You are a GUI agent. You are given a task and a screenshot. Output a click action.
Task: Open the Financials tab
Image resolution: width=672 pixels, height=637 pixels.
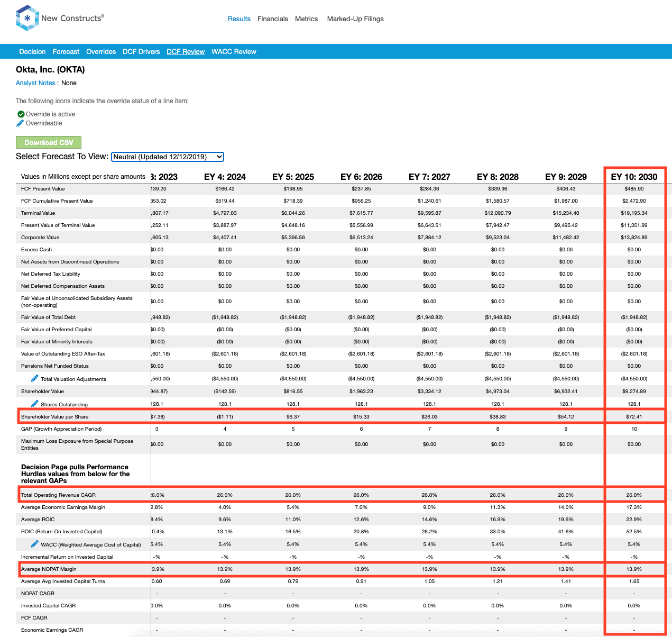(273, 19)
